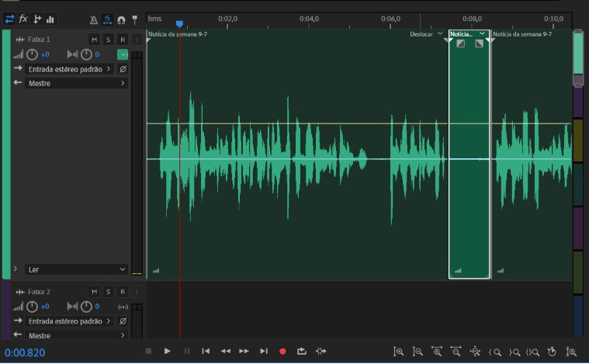589x364 pixels.
Task: Toggle Faixa 1 polarity reverse icon
Action: [x=123, y=69]
